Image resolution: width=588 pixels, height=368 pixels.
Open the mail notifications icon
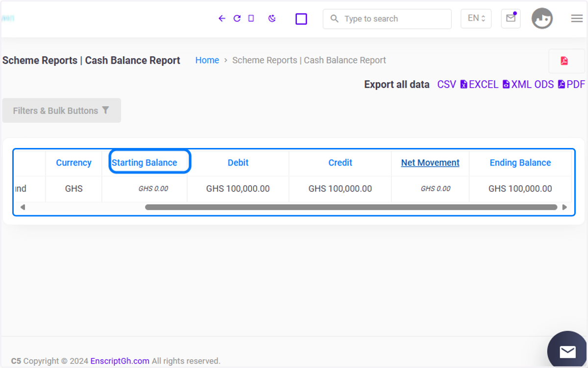(x=511, y=19)
